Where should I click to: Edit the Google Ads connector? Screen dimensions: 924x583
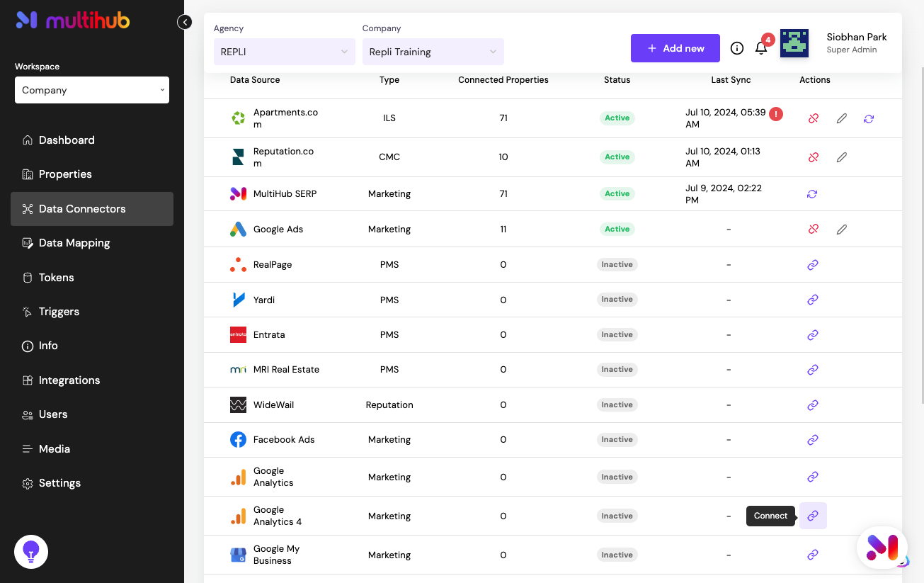click(x=841, y=229)
